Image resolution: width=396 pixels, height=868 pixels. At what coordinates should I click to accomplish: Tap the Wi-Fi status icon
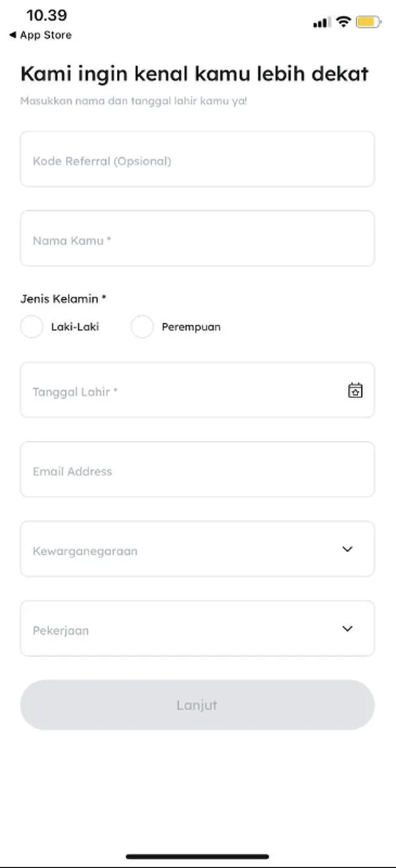(343, 22)
